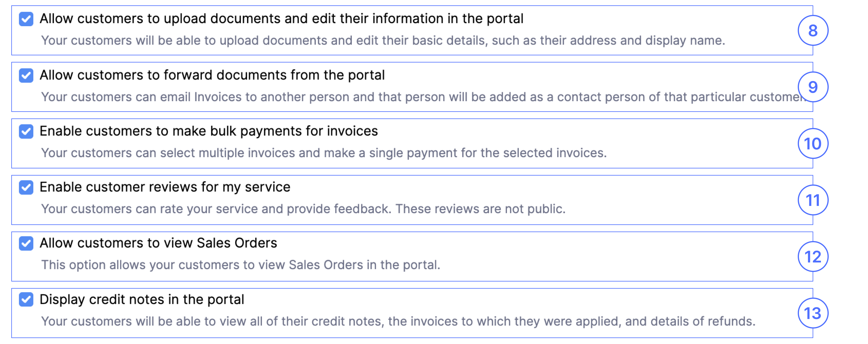This screenshot has height=344, width=868.
Task: Uncheck the upload documents and edit information checkbox
Action: [26, 19]
